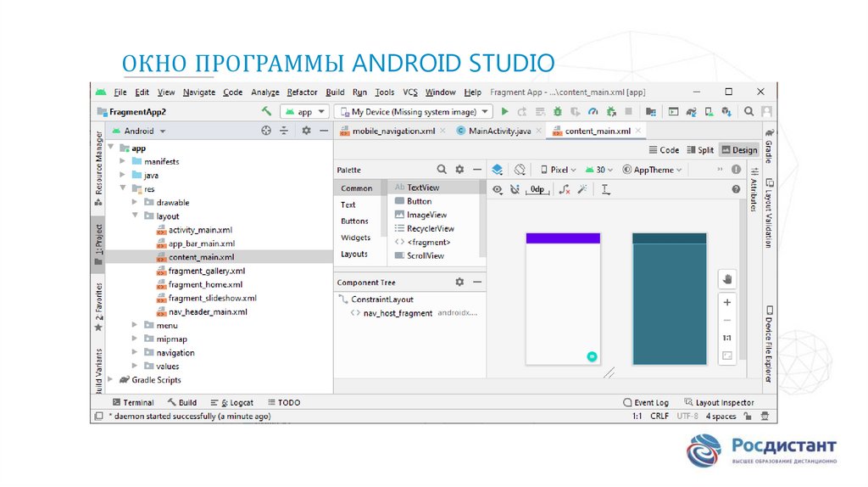Zoom in with the plus icon
Screen dimensions: 868x487
(x=726, y=302)
